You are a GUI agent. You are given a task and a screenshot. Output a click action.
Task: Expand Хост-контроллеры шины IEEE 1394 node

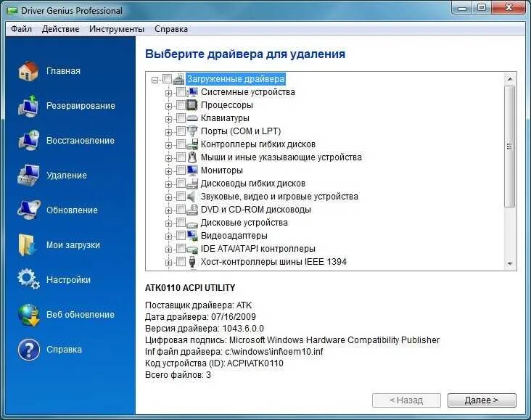[168, 263]
